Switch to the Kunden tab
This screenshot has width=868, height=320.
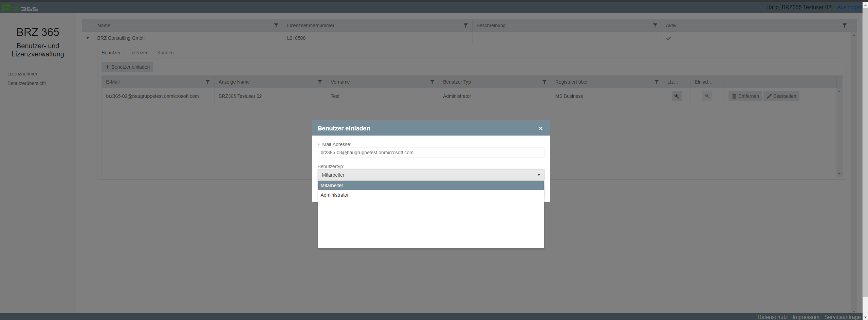tap(165, 53)
